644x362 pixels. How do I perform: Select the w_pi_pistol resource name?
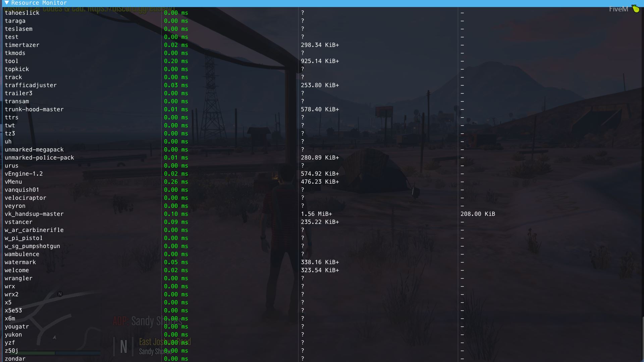tap(24, 238)
